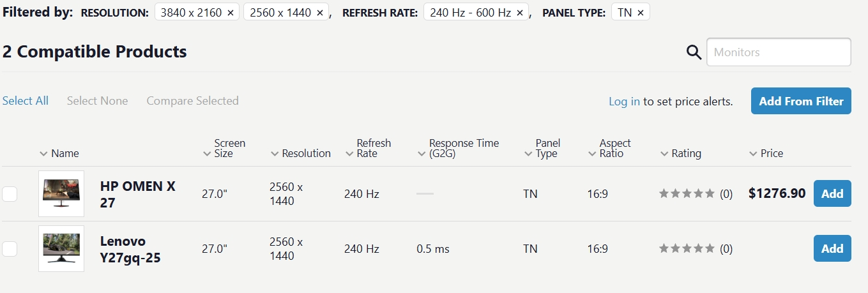Remove the 3840 x 2160 resolution filter
This screenshot has height=293, width=868.
coord(231,13)
